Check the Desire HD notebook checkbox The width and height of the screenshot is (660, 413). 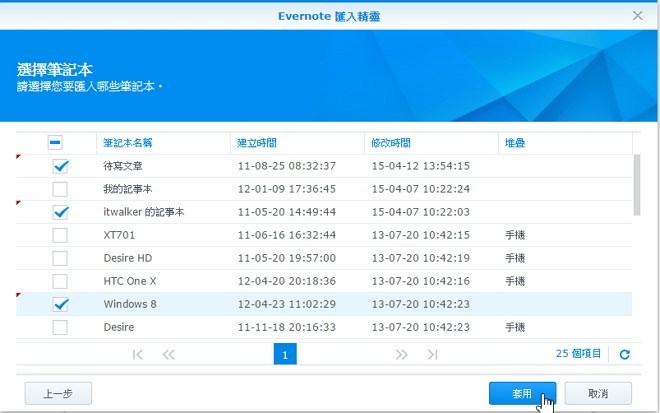point(60,258)
